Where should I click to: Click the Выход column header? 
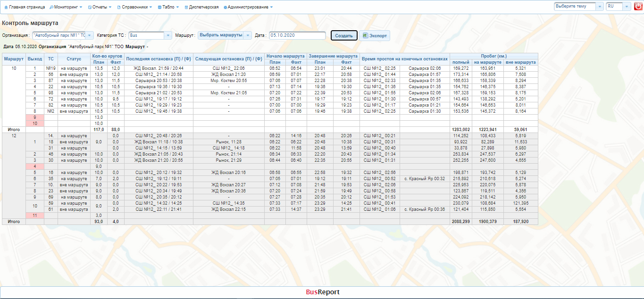click(34, 59)
